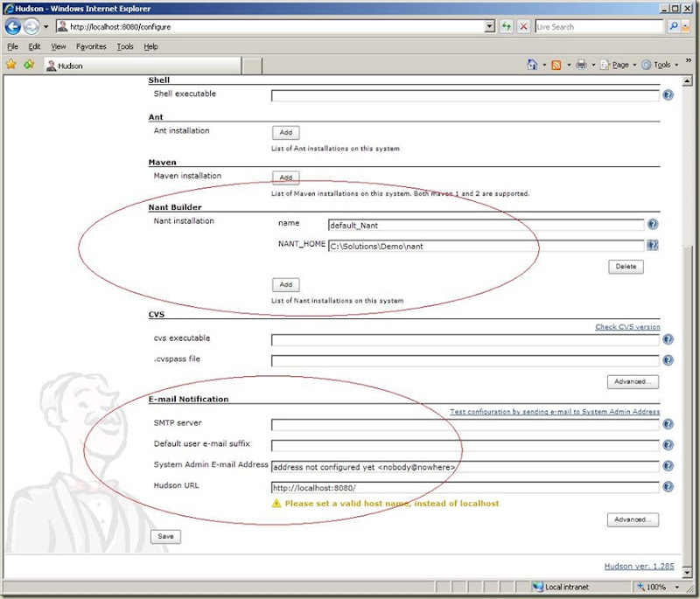Screen dimensions: 700x599
Task: Click the Save button
Action: [x=165, y=537]
